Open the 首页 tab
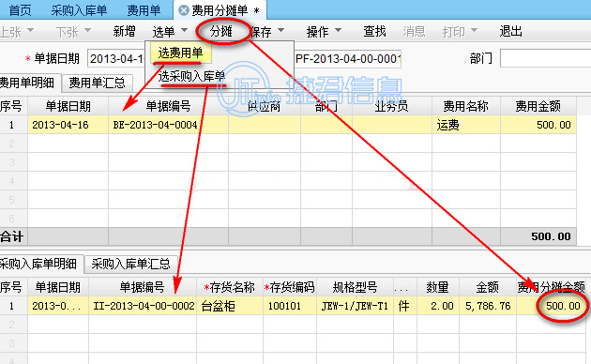The image size is (591, 364). [x=20, y=10]
